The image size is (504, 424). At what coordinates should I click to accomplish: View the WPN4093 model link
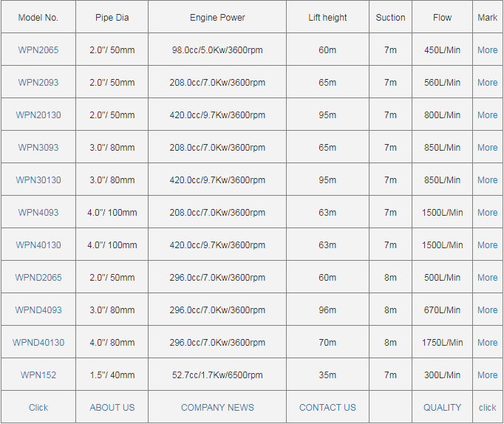pyautogui.click(x=38, y=213)
